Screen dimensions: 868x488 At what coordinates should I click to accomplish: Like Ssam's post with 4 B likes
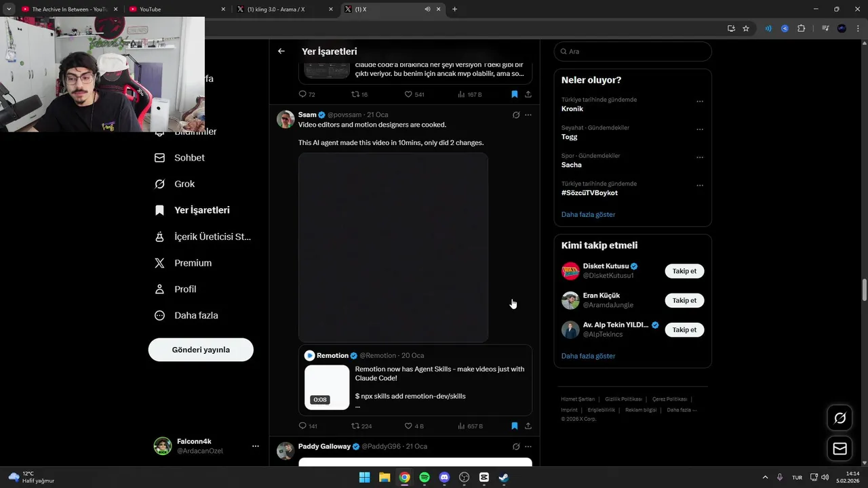(414, 426)
